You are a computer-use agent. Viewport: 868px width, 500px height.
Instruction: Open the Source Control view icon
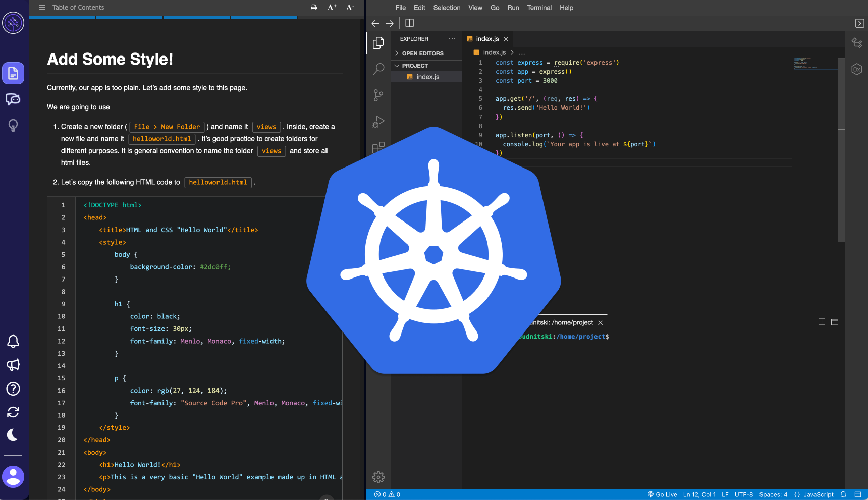tap(378, 95)
